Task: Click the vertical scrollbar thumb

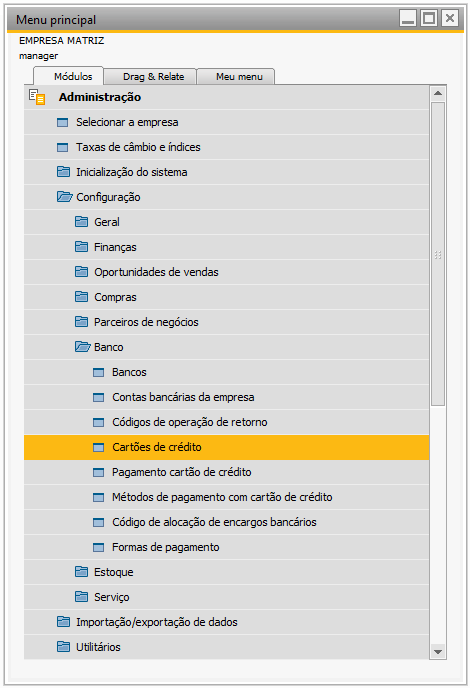Action: tap(438, 254)
